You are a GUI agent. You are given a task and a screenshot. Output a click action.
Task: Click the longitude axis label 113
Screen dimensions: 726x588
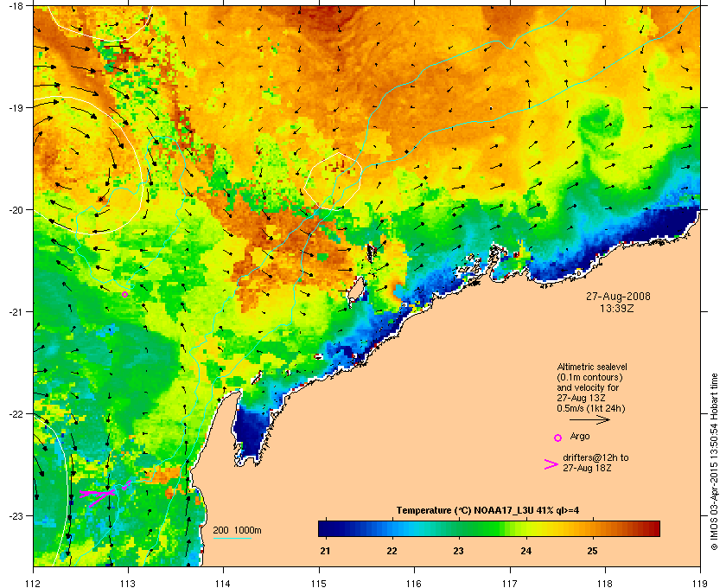tap(128, 583)
